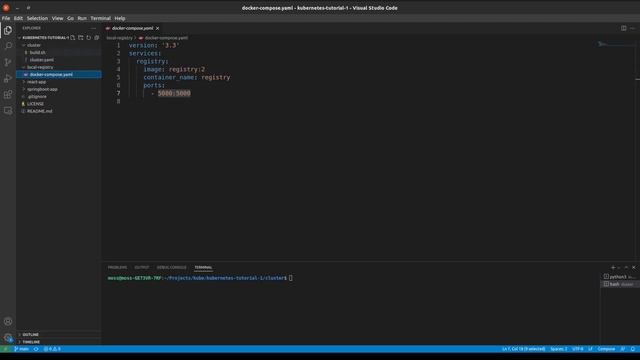Collapse all folders in explorer
The height and width of the screenshot is (360, 640).
97,38
